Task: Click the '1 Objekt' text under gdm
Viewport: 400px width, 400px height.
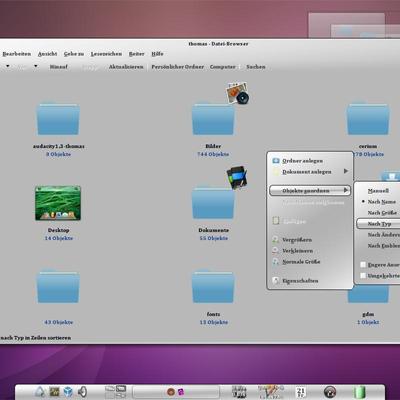Action: (x=368, y=322)
